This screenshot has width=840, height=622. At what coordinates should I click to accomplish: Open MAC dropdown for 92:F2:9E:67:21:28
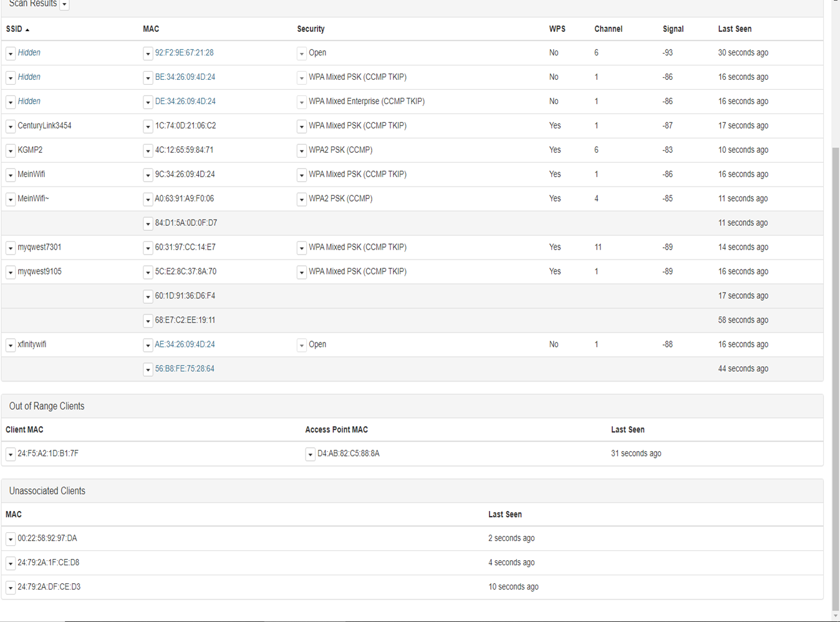(x=148, y=54)
